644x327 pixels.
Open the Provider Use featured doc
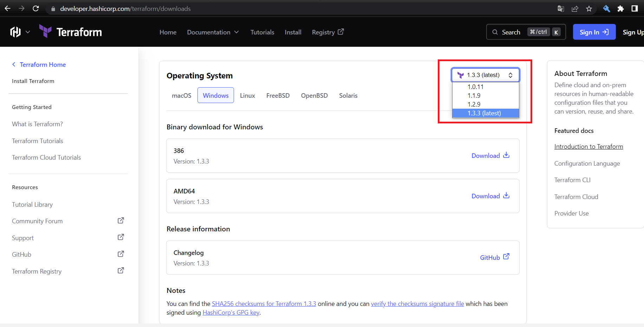point(571,213)
